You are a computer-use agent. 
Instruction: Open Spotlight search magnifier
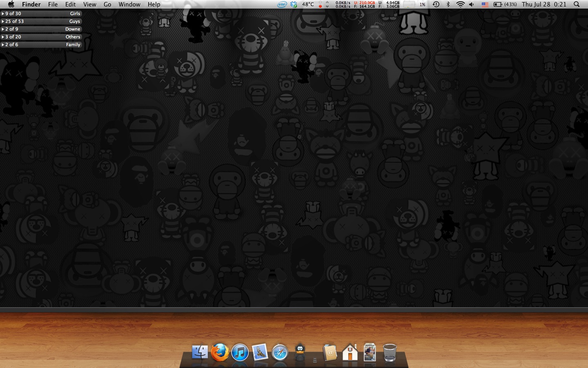pyautogui.click(x=577, y=4)
